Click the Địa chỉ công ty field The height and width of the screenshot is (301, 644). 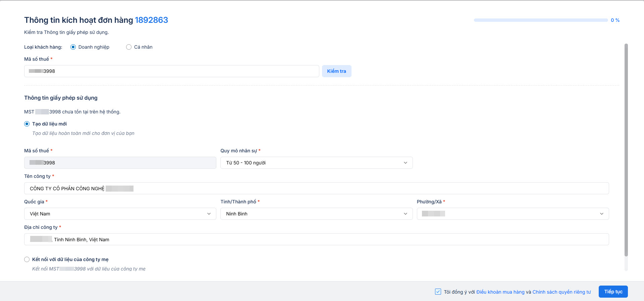pyautogui.click(x=316, y=239)
